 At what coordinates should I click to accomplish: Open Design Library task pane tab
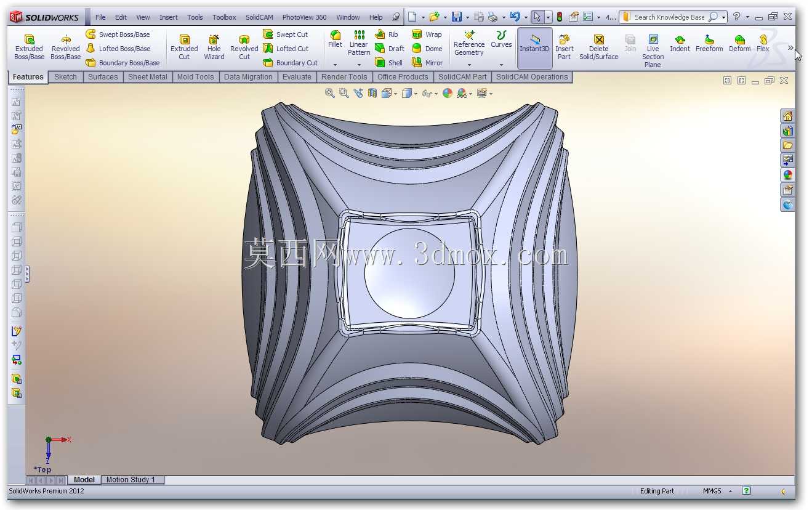[x=788, y=131]
